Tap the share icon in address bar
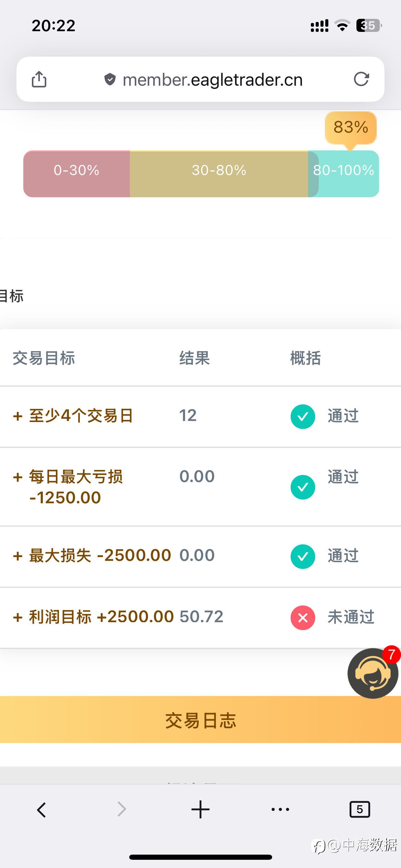The image size is (401, 868). click(x=39, y=80)
